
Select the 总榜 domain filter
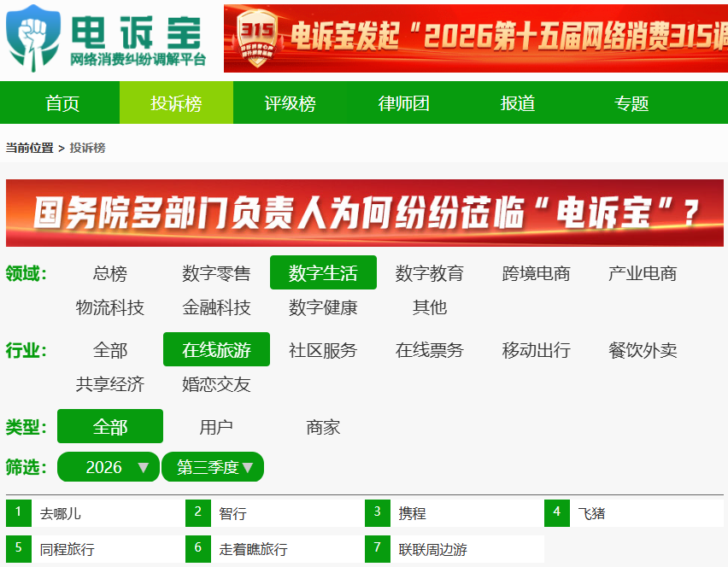[110, 273]
